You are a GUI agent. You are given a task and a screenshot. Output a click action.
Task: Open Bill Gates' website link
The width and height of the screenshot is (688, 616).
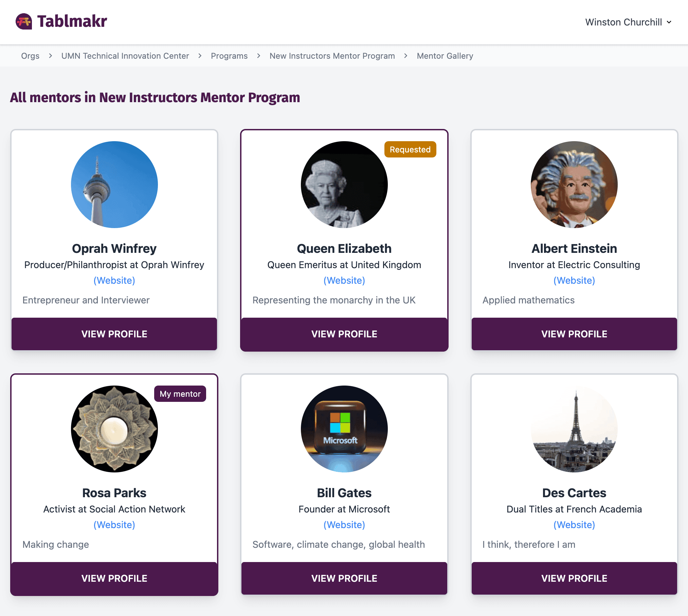point(344,525)
